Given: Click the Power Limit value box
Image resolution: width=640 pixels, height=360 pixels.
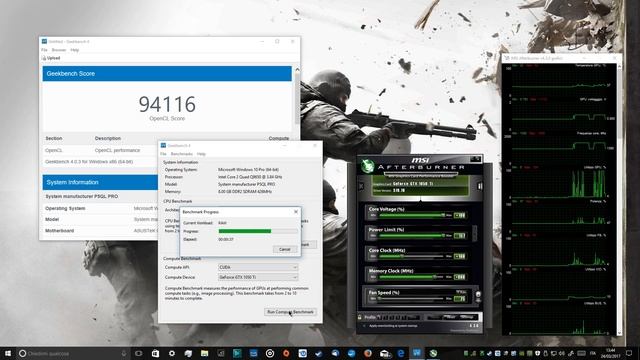Looking at the screenshot, I should (460, 236).
